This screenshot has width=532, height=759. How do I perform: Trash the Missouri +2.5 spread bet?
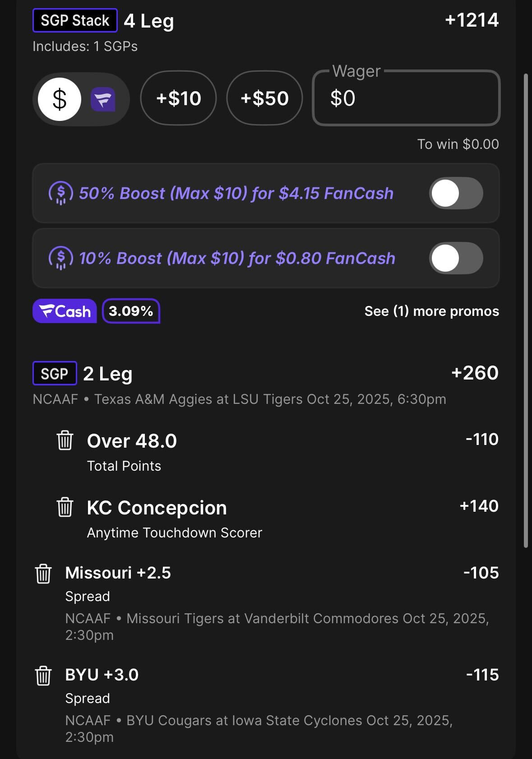pyautogui.click(x=43, y=574)
